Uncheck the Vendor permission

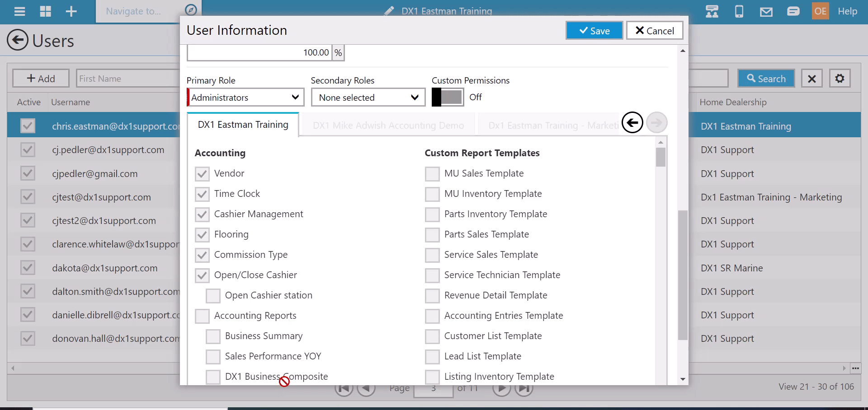pyautogui.click(x=202, y=174)
